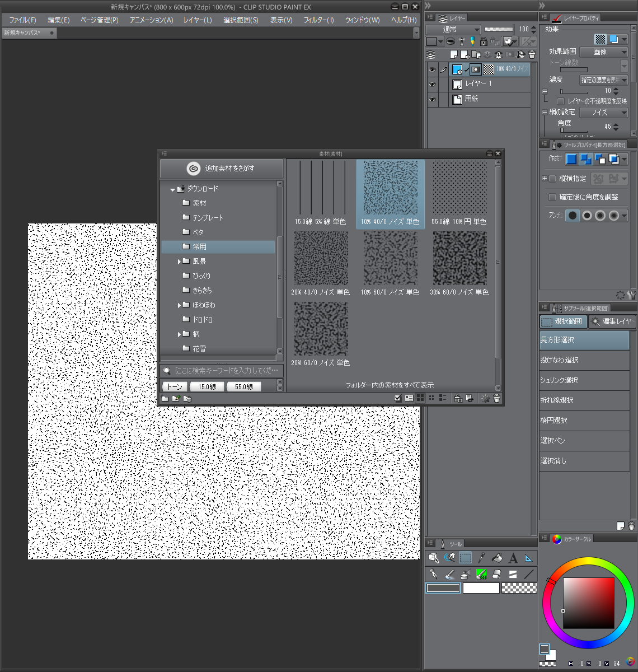Screen dimensions: 638x672
Task: Choose the Eraser tool
Action: pos(496,574)
